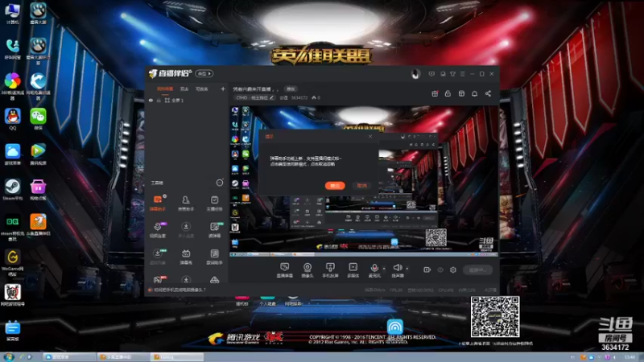This screenshot has width=644, height=362.
Task: Click the blue floating wifi widget on desktop
Action: pyautogui.click(x=394, y=327)
